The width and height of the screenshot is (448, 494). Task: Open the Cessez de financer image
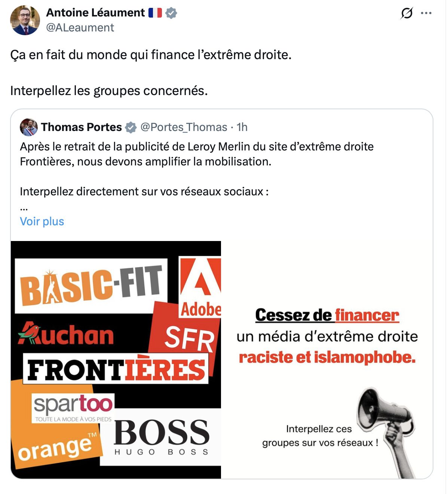click(327, 337)
